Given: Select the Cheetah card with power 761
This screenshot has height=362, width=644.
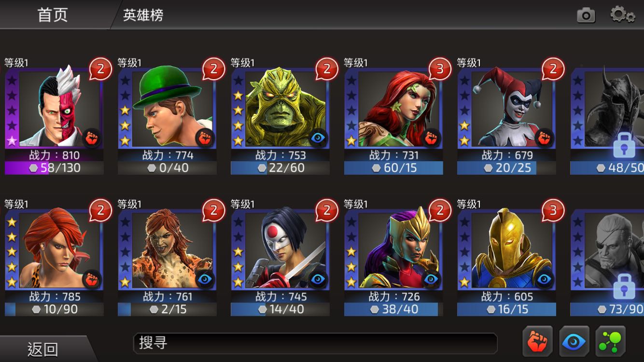Looking at the screenshot, I should click(x=167, y=258).
